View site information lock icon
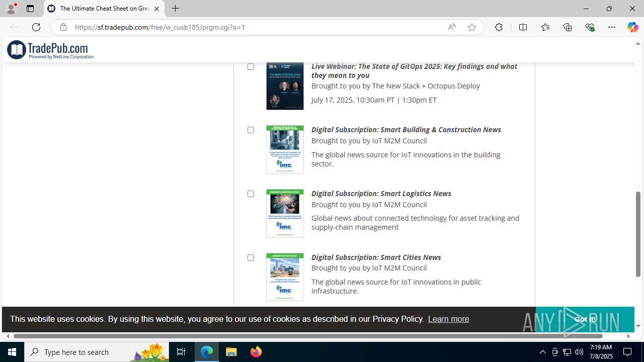Image resolution: width=644 pixels, height=362 pixels. point(63,27)
